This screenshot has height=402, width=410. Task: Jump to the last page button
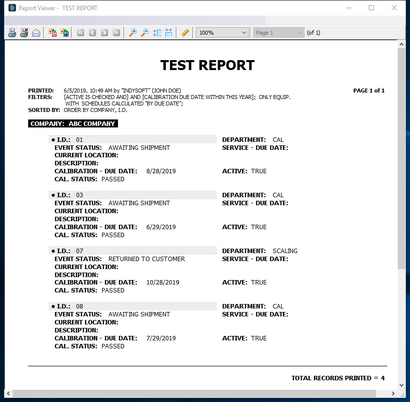pyautogui.click(x=116, y=33)
